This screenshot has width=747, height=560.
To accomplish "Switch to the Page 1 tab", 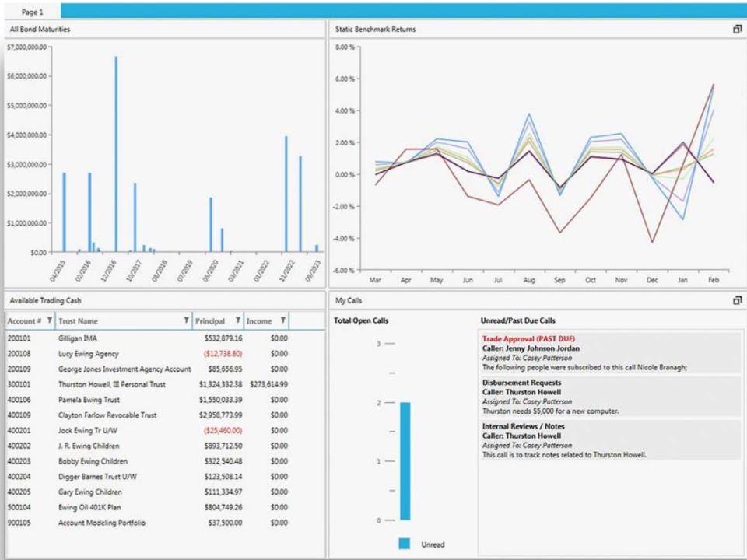I will coord(32,12).
